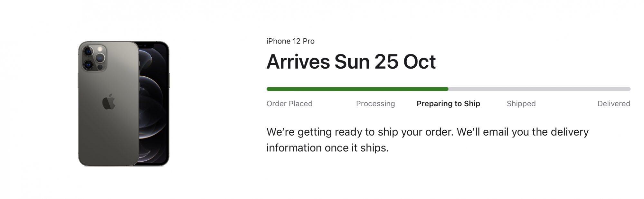This screenshot has width=644, height=199.
Task: Click the Apple logo on phone back
Action: click(x=109, y=102)
